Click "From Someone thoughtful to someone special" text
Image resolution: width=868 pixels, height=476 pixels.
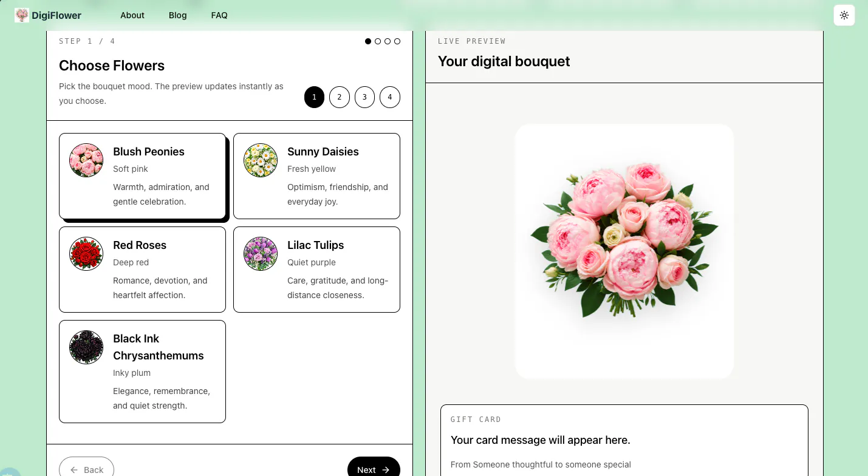tap(541, 464)
